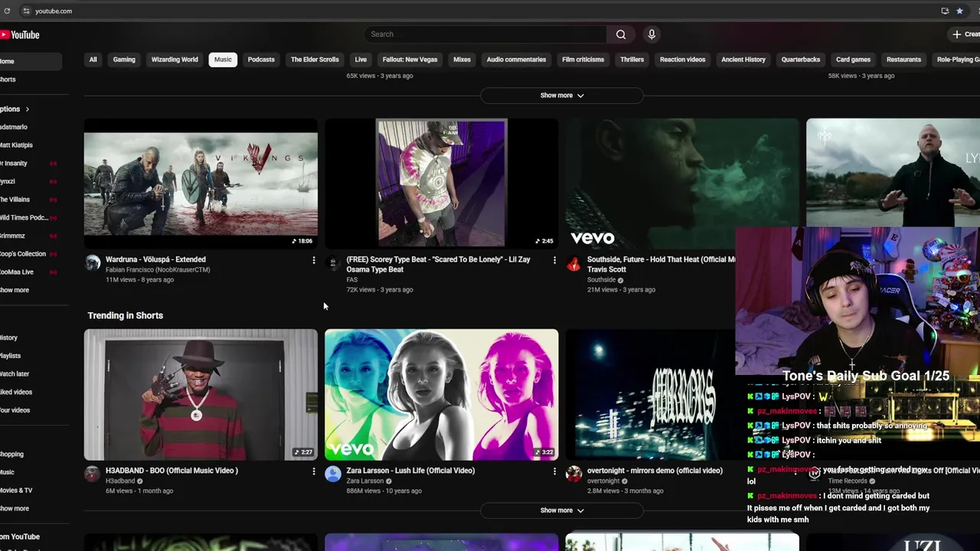
Task: Select the Thrillers chip
Action: (632, 60)
